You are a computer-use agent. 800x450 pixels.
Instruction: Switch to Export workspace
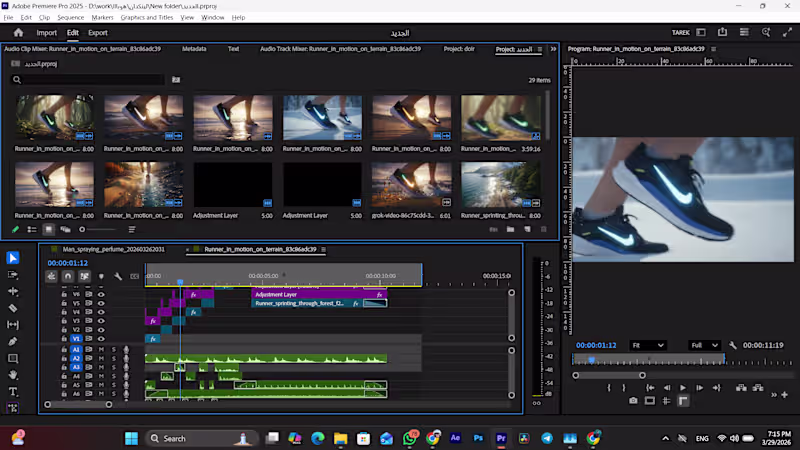click(97, 33)
